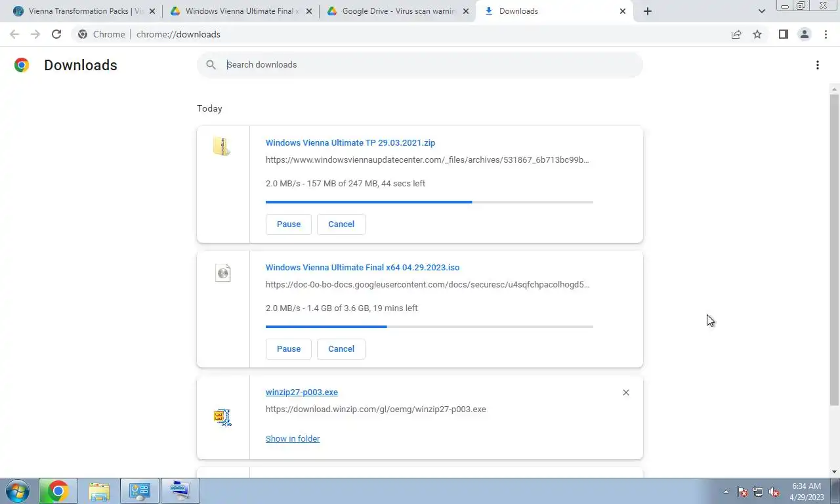Click the Chrome forward arrow
840x504 pixels.
pyautogui.click(x=35, y=34)
